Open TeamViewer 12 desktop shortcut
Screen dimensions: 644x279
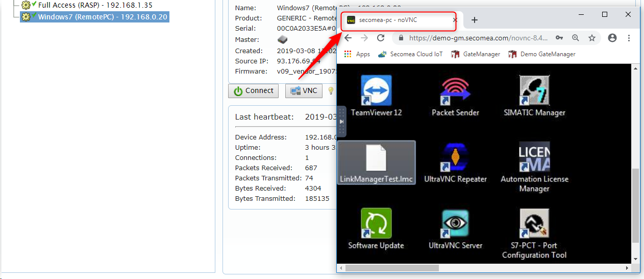click(x=376, y=96)
